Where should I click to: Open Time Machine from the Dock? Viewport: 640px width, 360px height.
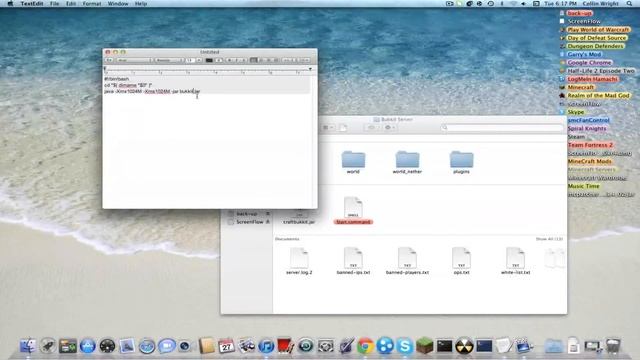(x=305, y=346)
